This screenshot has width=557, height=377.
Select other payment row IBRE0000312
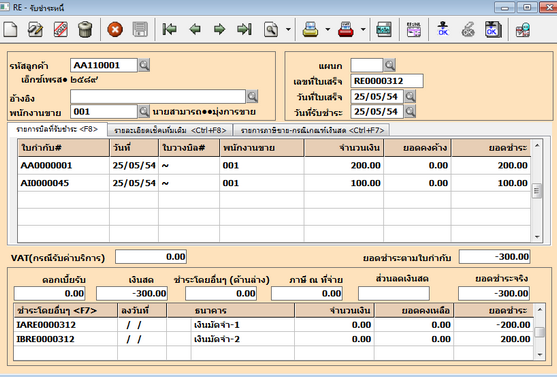[274, 339]
